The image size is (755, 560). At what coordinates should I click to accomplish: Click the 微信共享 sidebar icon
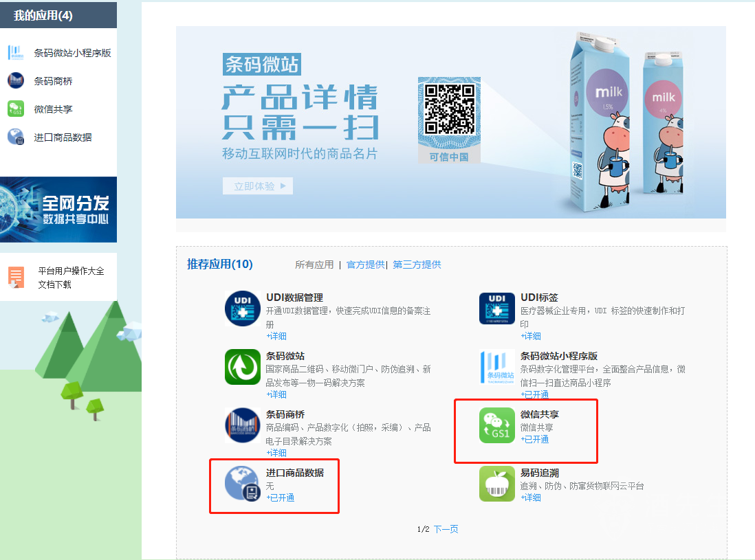tap(16, 109)
